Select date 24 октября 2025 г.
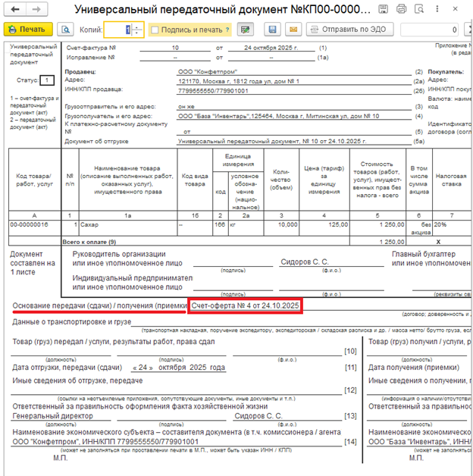Viewport: 473px width, 476px height. [x=271, y=48]
